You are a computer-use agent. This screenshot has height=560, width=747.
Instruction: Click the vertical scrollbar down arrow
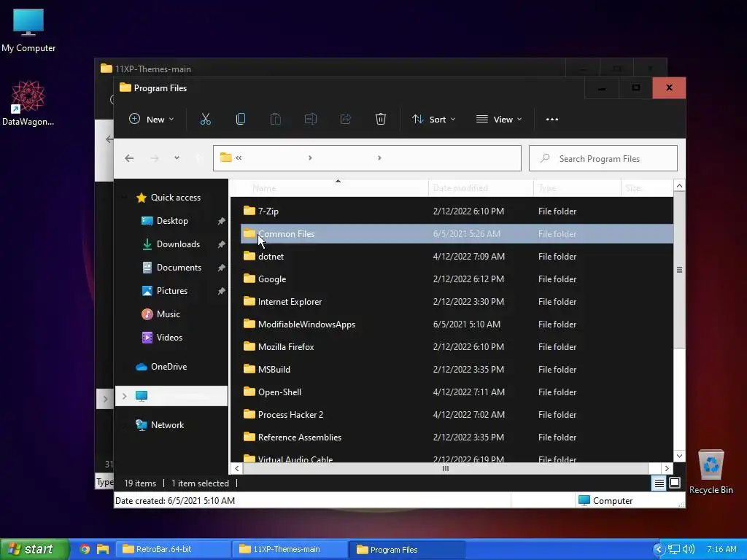pyautogui.click(x=680, y=456)
